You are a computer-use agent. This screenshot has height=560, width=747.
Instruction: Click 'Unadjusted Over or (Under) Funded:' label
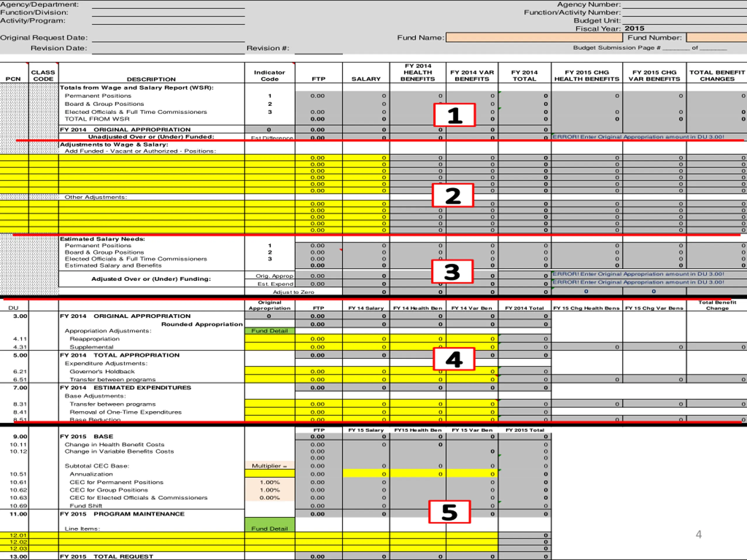(x=151, y=137)
